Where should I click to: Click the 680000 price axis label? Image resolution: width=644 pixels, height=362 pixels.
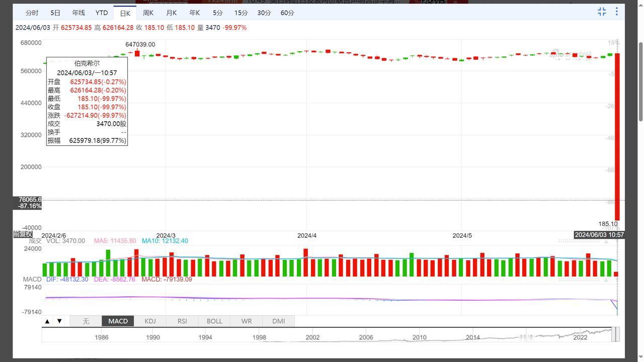click(31, 43)
